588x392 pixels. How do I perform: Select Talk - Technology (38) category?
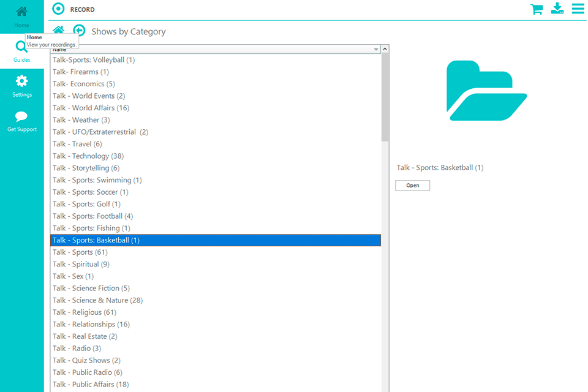(88, 156)
